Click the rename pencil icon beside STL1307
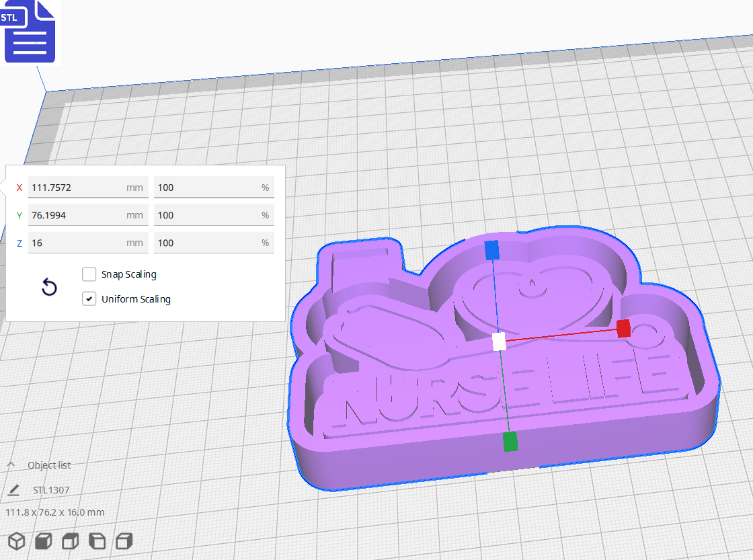The image size is (753, 560). pos(15,489)
